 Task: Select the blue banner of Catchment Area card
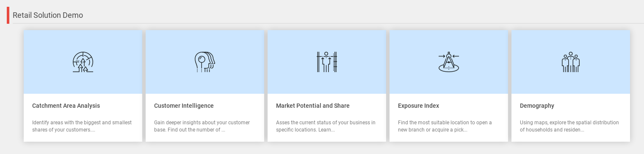point(83,62)
